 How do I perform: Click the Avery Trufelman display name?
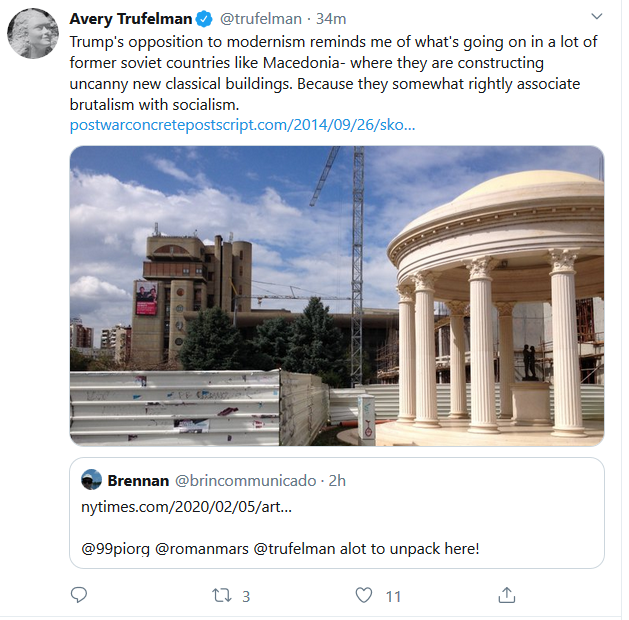coord(131,19)
